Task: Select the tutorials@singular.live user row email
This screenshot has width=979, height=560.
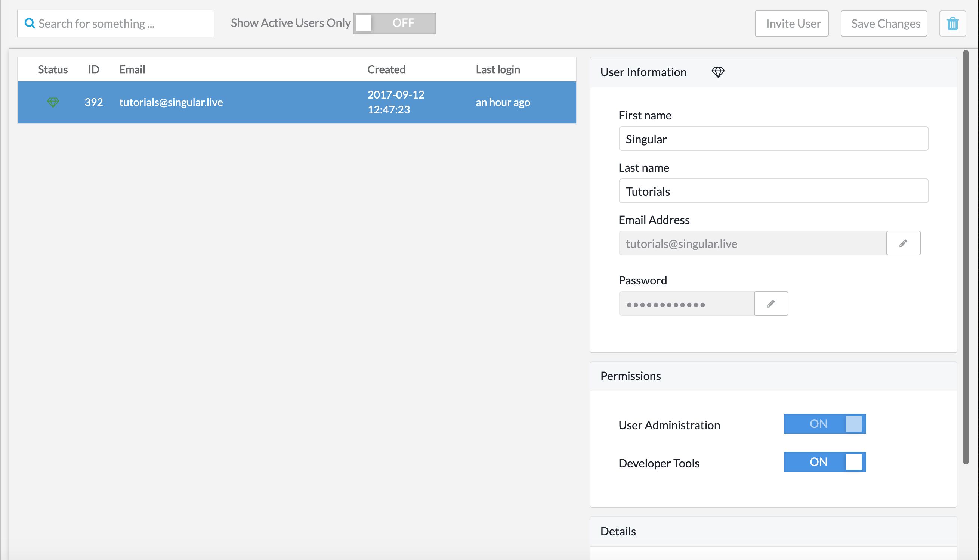Action: point(171,102)
